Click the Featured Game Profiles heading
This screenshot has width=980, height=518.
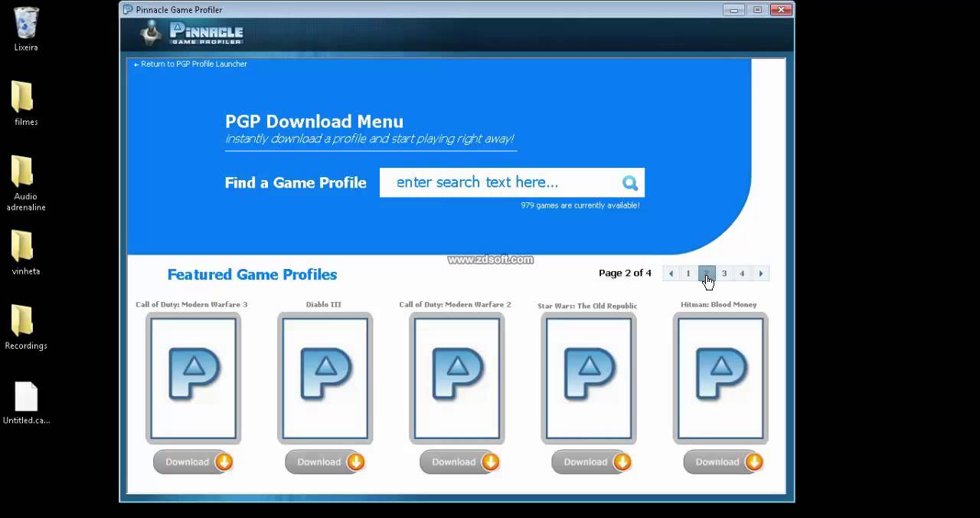point(252,274)
